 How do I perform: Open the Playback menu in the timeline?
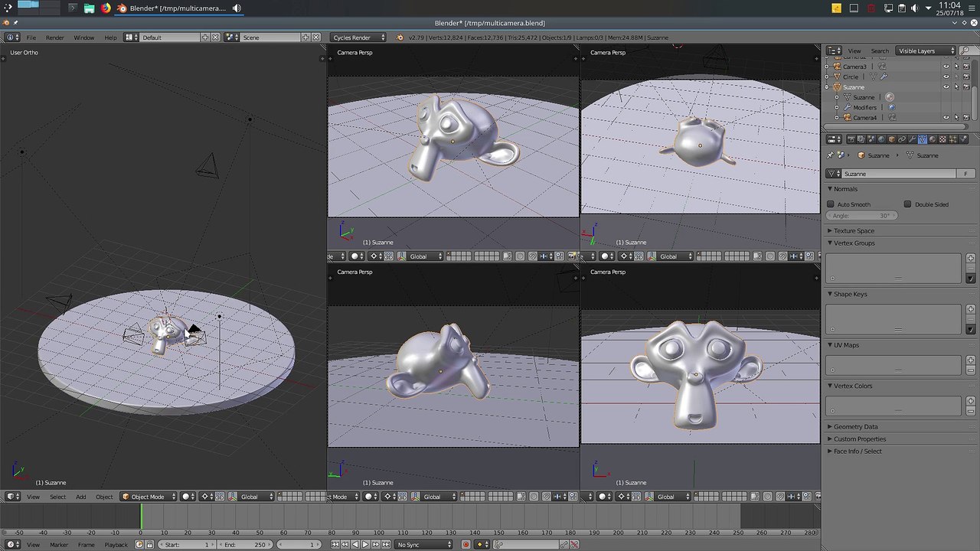[x=116, y=544]
